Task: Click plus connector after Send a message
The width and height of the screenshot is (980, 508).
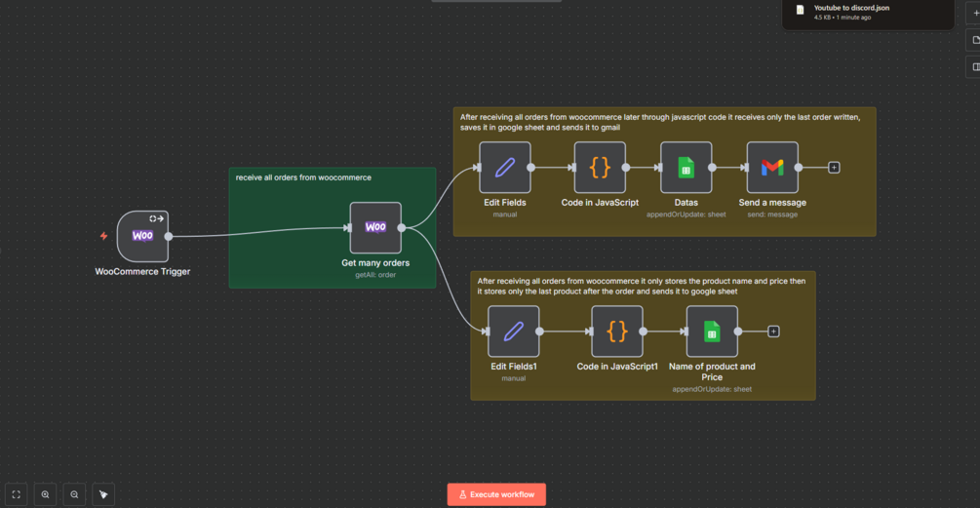Action: pyautogui.click(x=834, y=168)
